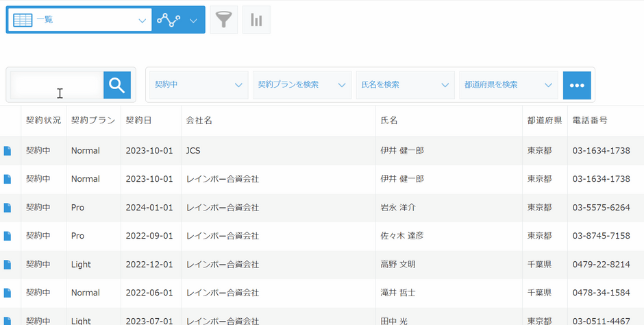Open more search options (three dots)
Viewport: 644px width, 325px height.
coord(577,85)
